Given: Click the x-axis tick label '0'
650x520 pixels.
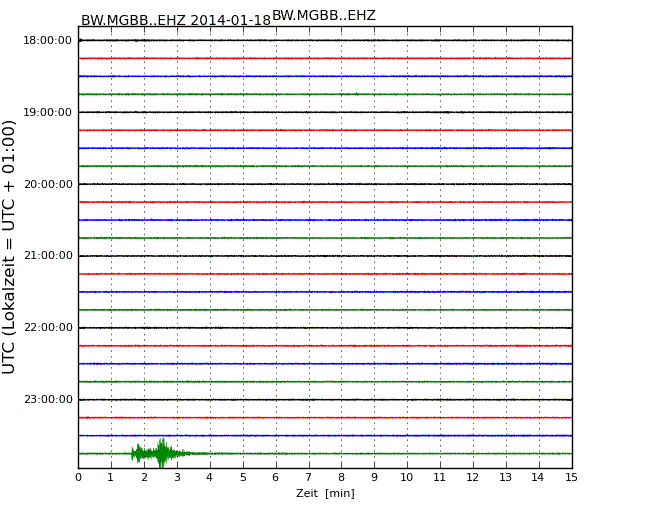Looking at the screenshot, I should click(78, 477).
